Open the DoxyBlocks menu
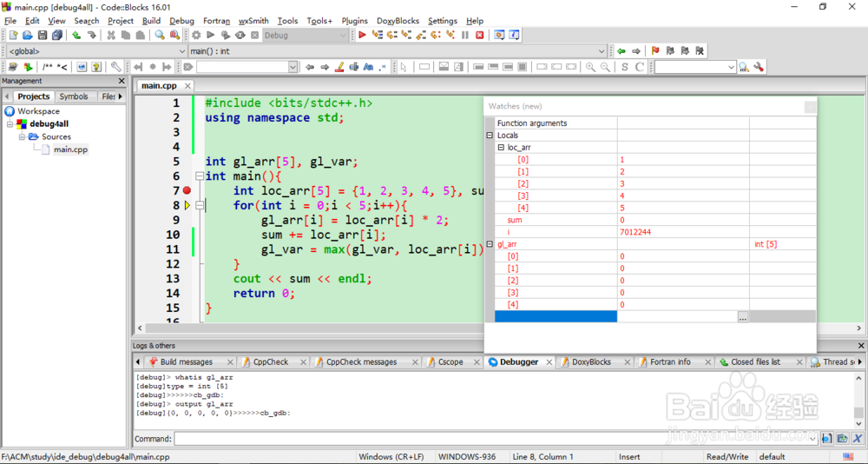This screenshot has height=464, width=868. pos(398,21)
